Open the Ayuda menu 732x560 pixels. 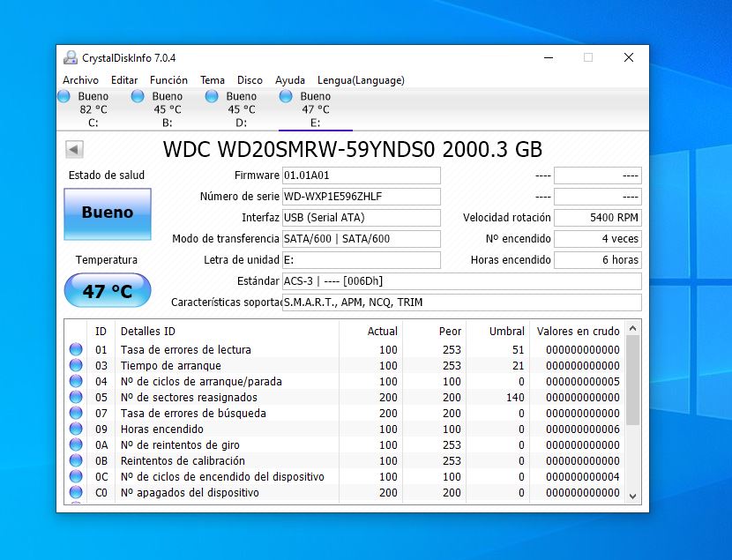pos(290,79)
